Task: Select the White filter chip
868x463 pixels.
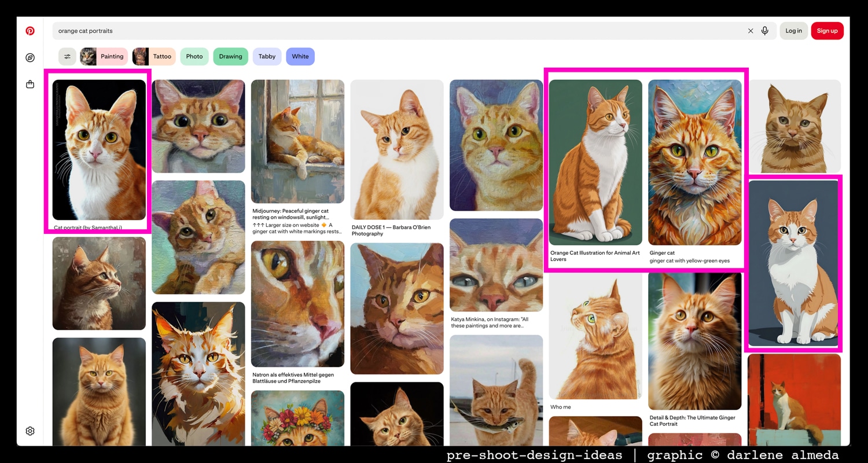Action: [x=300, y=56]
